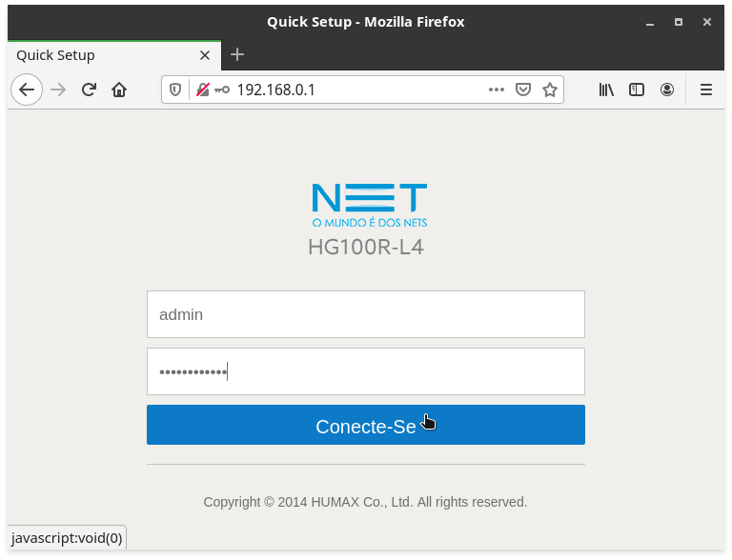Focus the password input field
732x560 pixels.
point(366,371)
